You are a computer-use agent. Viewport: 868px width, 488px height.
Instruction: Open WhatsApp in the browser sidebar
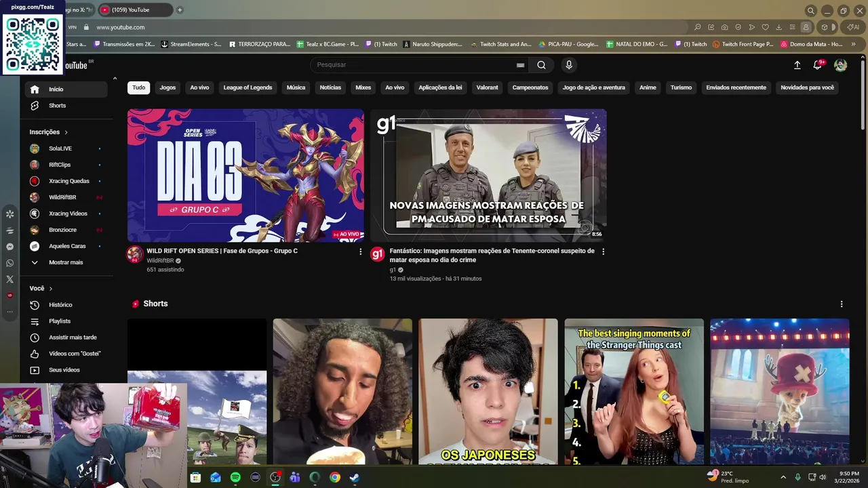point(9,263)
